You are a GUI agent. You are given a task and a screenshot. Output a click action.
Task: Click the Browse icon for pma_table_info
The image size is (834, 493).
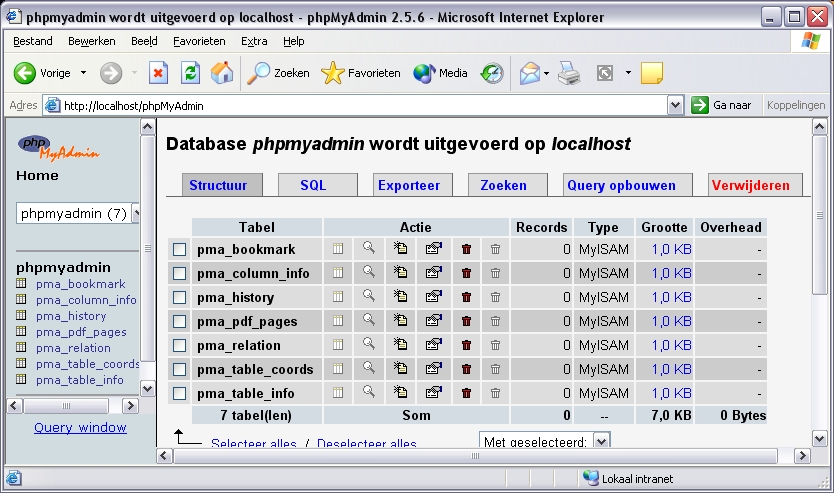[x=338, y=393]
